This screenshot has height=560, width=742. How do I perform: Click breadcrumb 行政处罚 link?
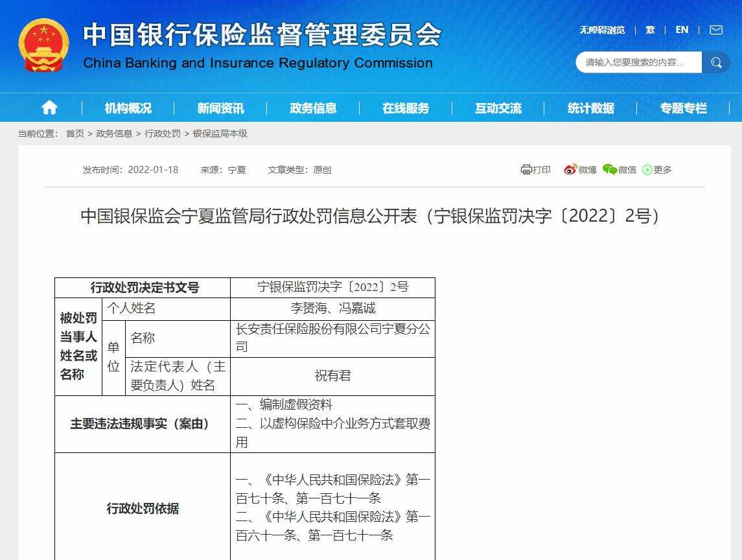[x=163, y=134]
